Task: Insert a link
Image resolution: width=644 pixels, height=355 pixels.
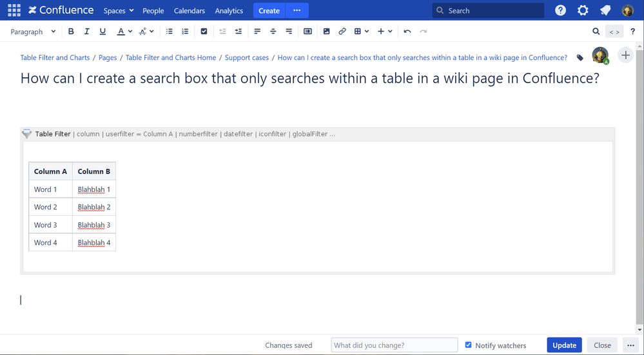Action: click(342, 31)
